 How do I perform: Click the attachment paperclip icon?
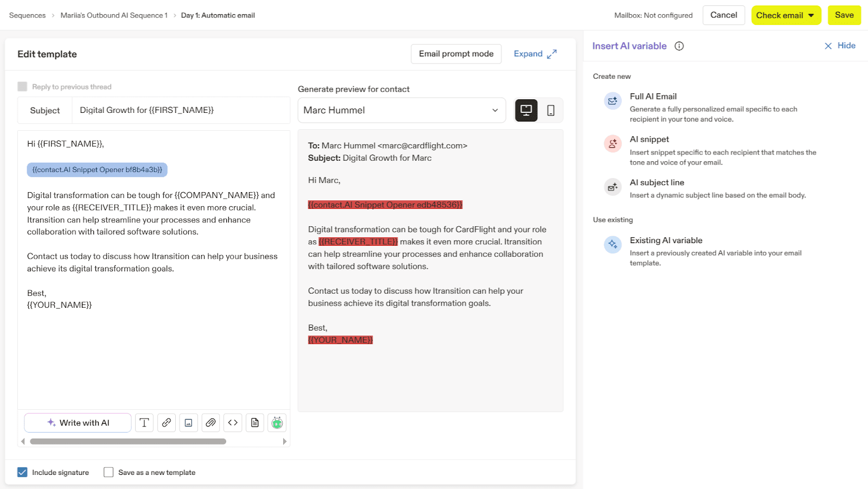tap(210, 423)
